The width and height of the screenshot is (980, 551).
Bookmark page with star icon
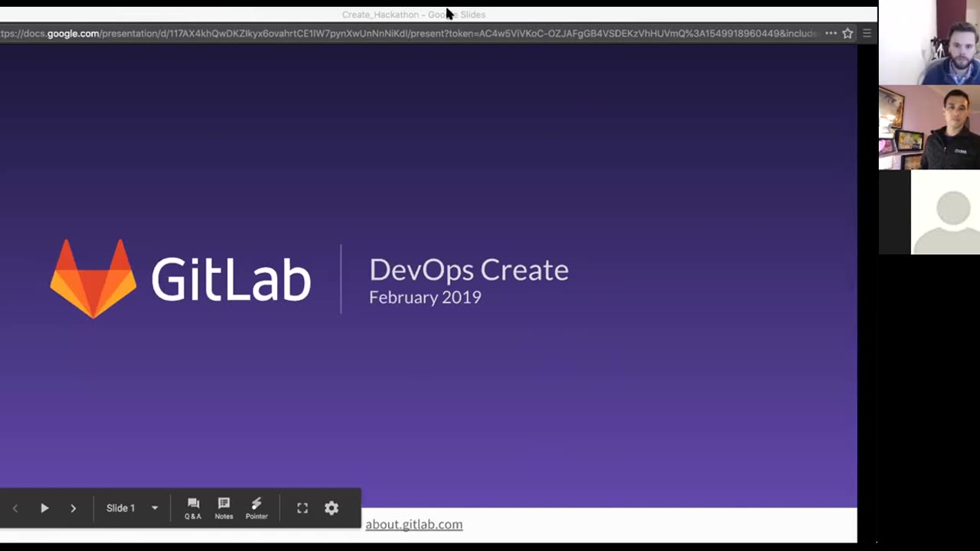(848, 34)
